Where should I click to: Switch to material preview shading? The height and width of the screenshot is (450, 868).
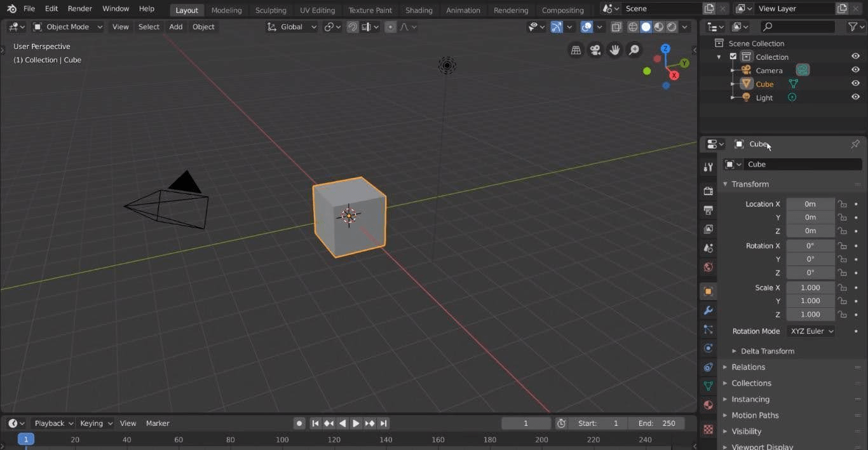point(659,27)
